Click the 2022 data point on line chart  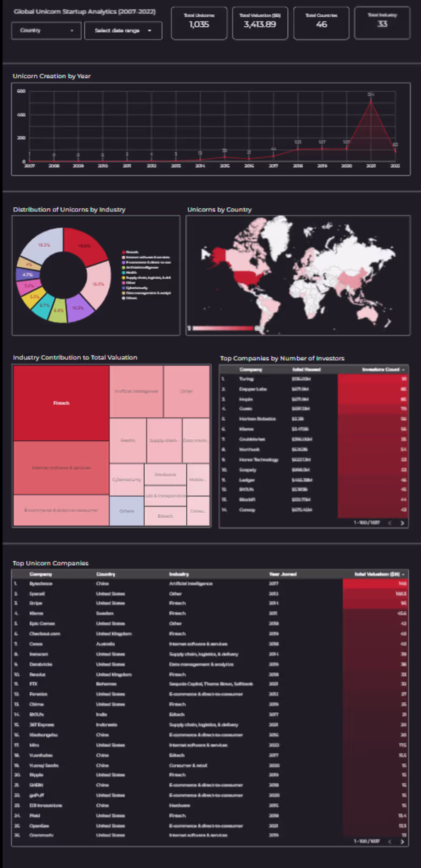point(395,151)
